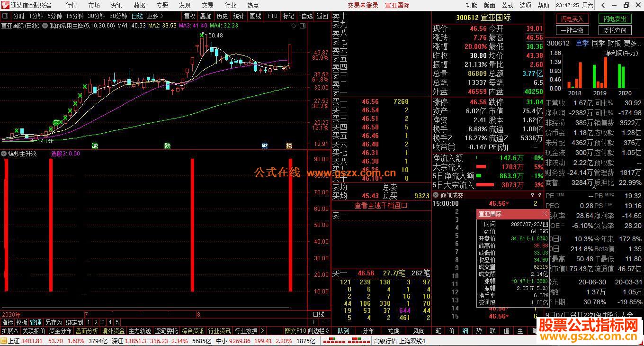Open the 宣亚国际 main chart indicator dropdown arrow
Image resolution: width=644 pixels, height=346 pixels.
tap(45, 26)
